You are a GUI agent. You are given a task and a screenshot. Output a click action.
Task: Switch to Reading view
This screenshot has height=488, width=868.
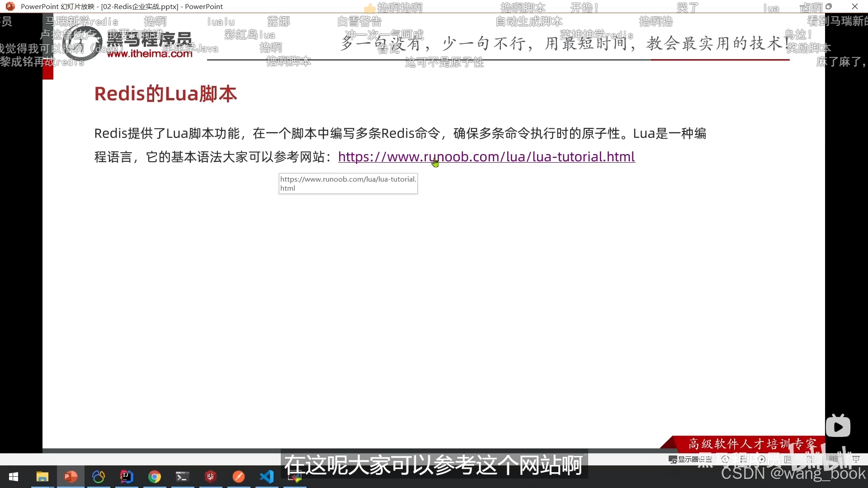(x=833, y=459)
